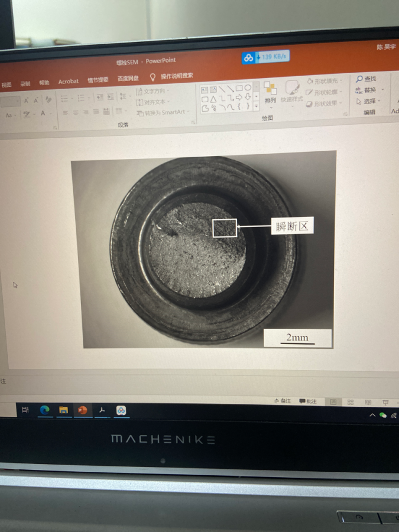Open the Acrobat ribbon tab
The width and height of the screenshot is (399, 532).
(x=69, y=82)
